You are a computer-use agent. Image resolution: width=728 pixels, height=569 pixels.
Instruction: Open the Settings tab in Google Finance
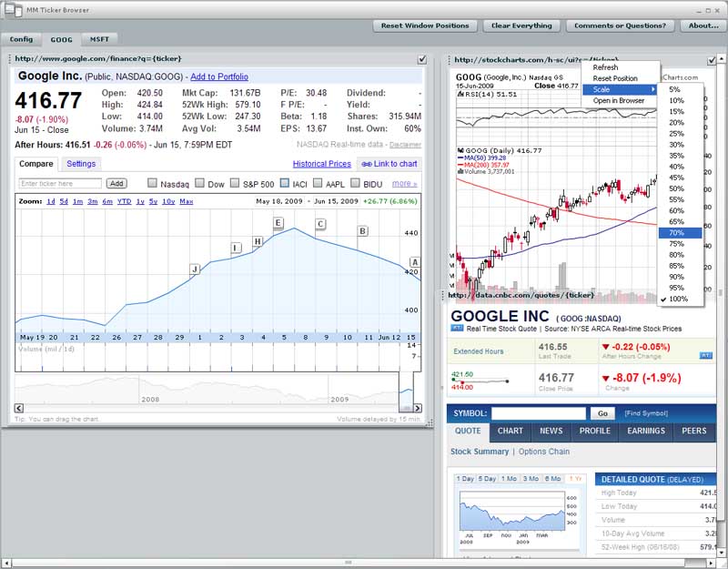(81, 164)
